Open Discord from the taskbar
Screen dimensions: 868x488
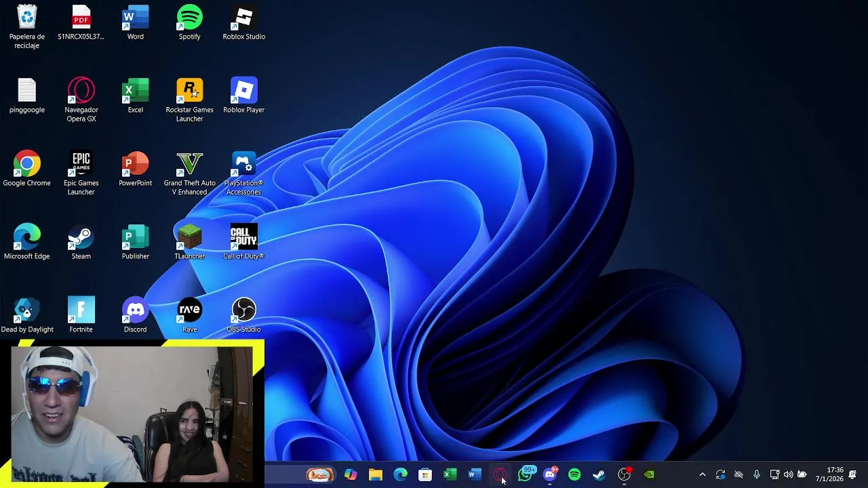pos(550,474)
